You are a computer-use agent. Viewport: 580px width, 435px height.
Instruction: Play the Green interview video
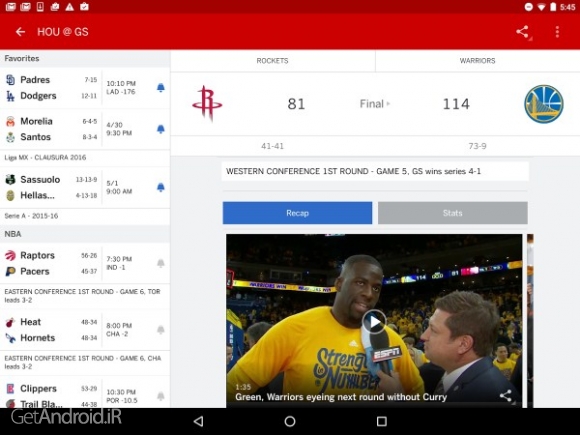[374, 322]
